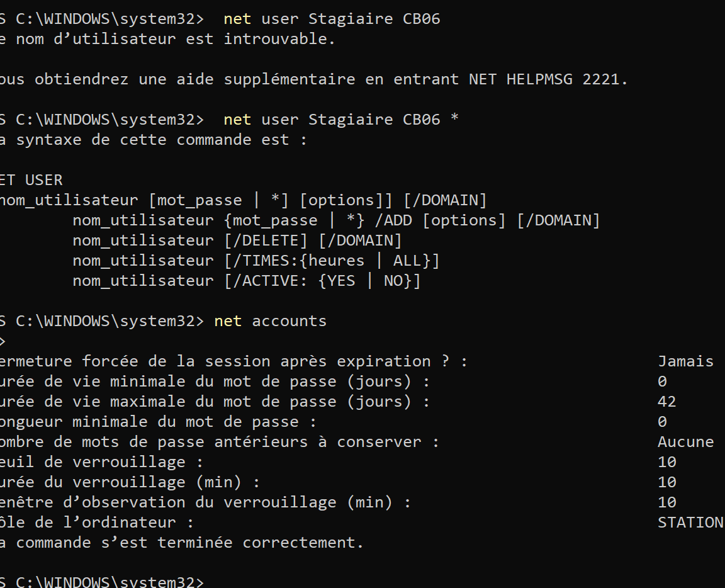Viewport: 725px width, 588px height.
Task: Click the '[/ACTIVE: {YES | NO}]' option
Action: [x=322, y=281]
